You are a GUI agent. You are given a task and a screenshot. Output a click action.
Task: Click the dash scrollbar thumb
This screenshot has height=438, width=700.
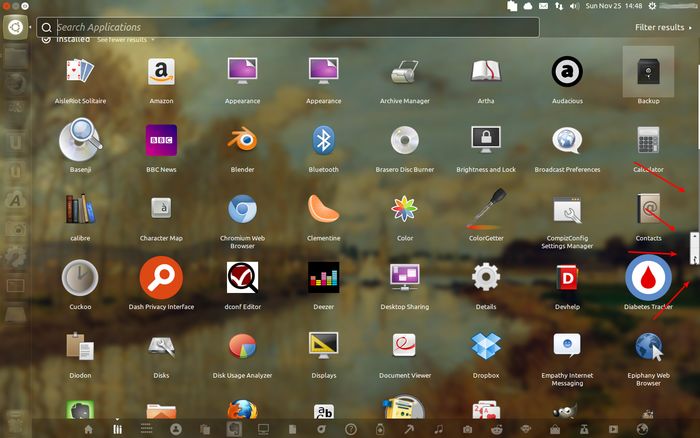click(695, 248)
